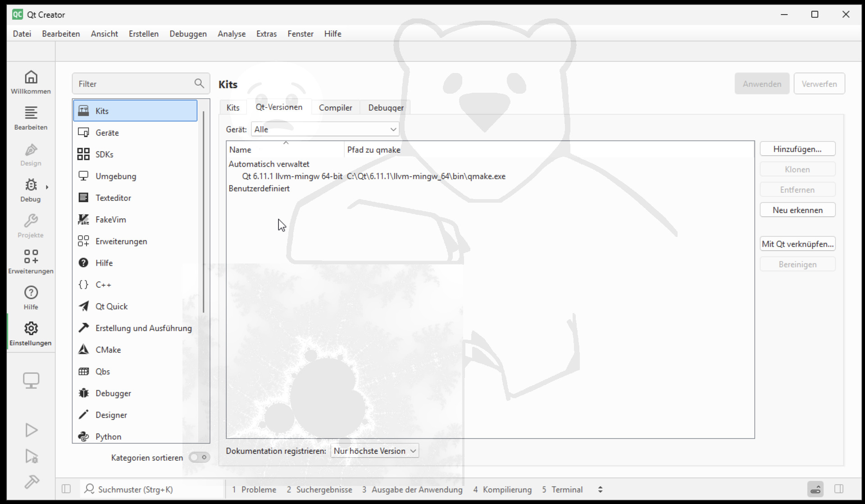Open the Kompilierung output pane

tap(502, 489)
